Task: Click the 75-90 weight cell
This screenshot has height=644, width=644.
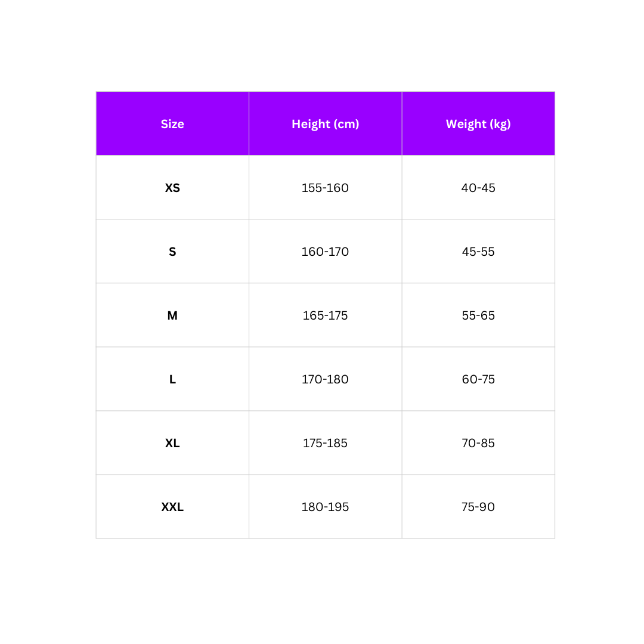Action: click(478, 507)
